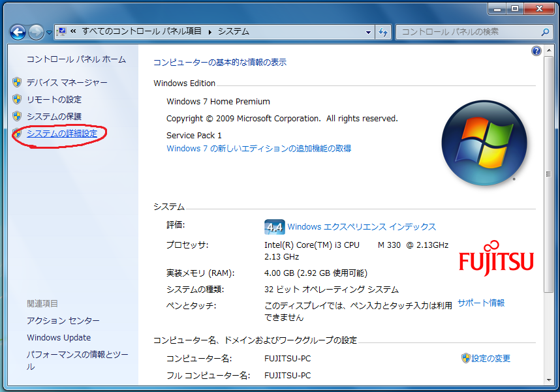Click Windows 7 の新しいエディションの追加機能の取得 link
The height and width of the screenshot is (392, 560).
pos(258,149)
